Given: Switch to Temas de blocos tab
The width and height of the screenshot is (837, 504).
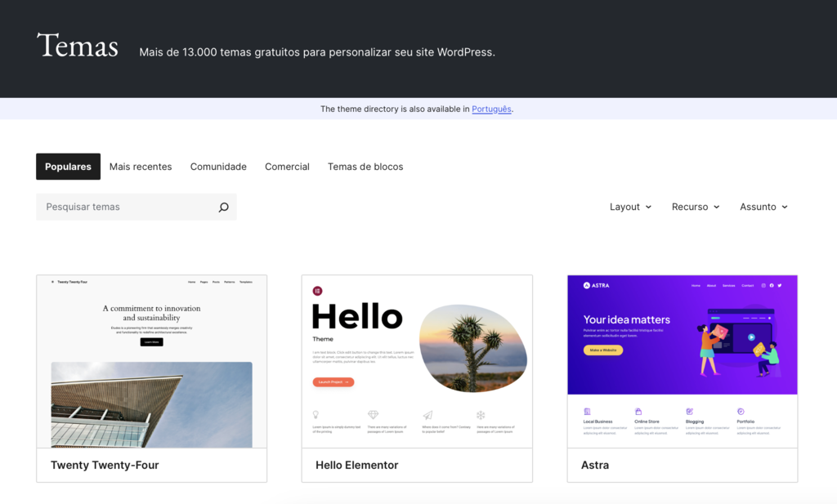Looking at the screenshot, I should (365, 166).
